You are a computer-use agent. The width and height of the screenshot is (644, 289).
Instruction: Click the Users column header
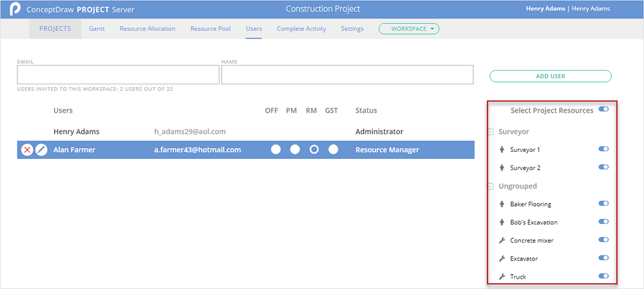point(63,111)
